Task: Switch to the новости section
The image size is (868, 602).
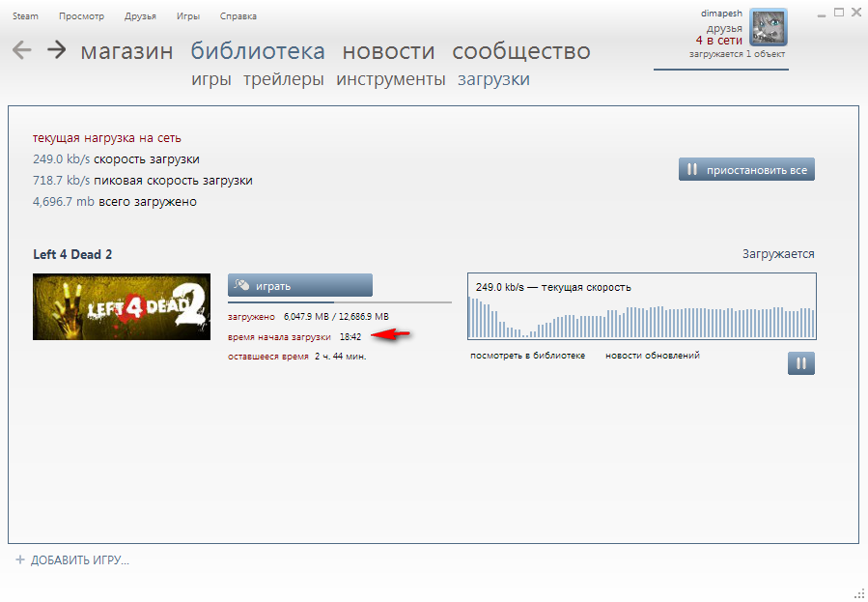Action: [388, 51]
